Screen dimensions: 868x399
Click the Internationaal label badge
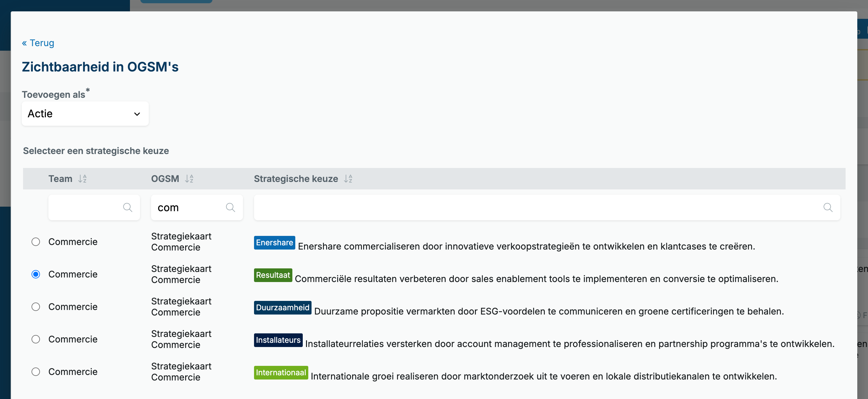coord(281,372)
